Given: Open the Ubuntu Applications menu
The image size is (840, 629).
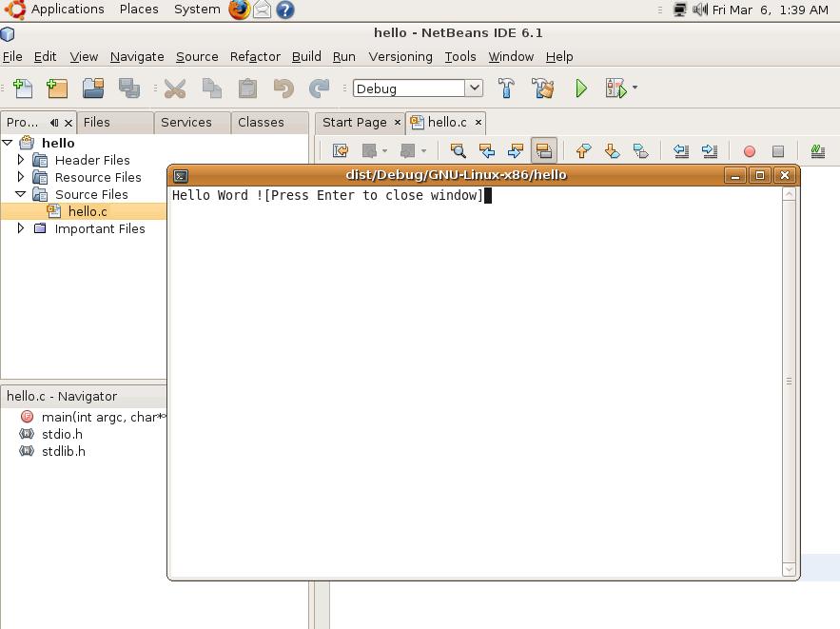Looking at the screenshot, I should tap(68, 10).
